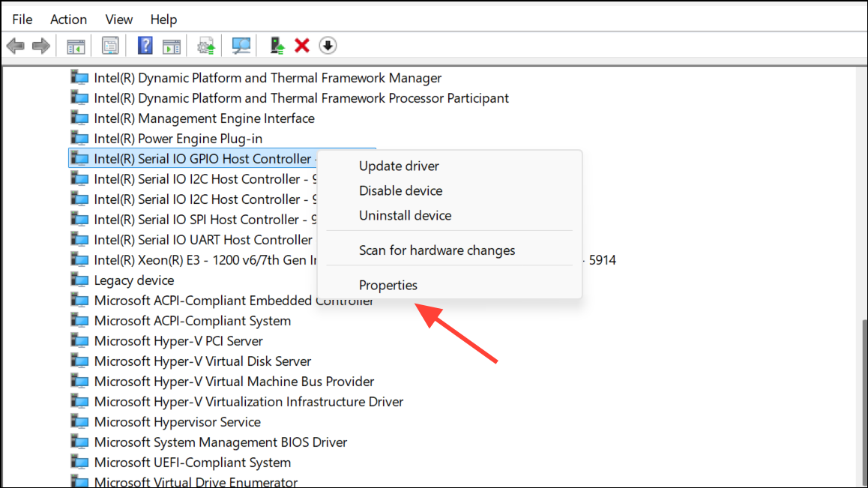Choose Uninstall device in context menu
868x488 pixels.
(406, 215)
